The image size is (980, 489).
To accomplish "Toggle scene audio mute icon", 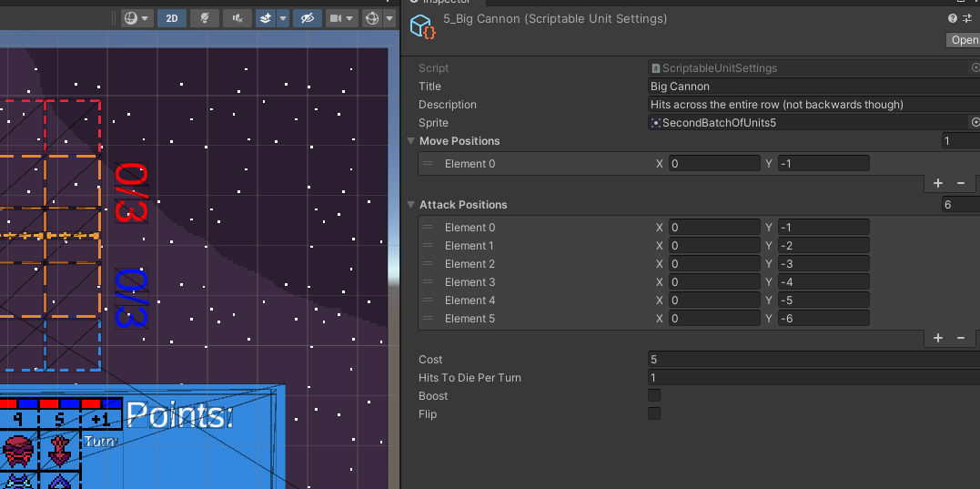I will coord(237,18).
